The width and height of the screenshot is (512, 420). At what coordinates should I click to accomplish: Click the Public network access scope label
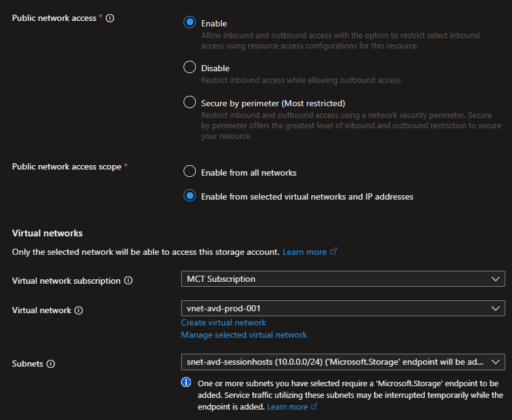[x=66, y=167]
